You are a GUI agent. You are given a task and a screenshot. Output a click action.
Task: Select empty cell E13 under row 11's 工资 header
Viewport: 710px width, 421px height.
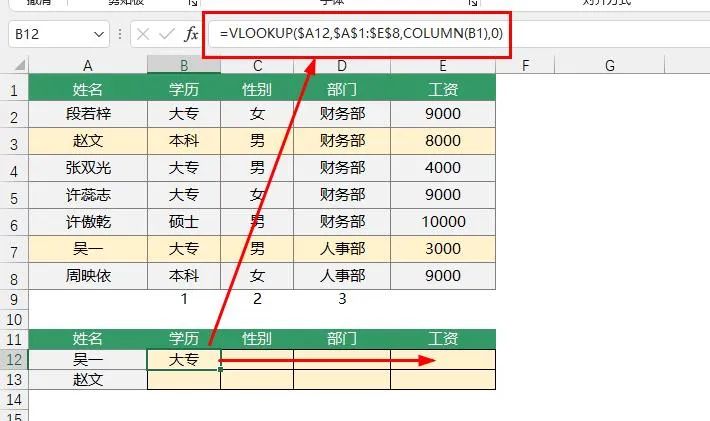point(443,379)
